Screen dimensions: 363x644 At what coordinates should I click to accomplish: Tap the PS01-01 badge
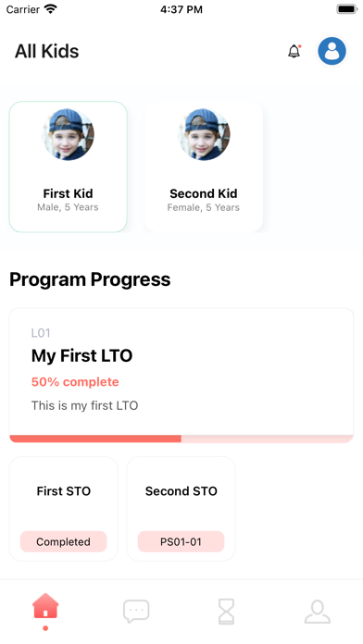pyautogui.click(x=181, y=541)
